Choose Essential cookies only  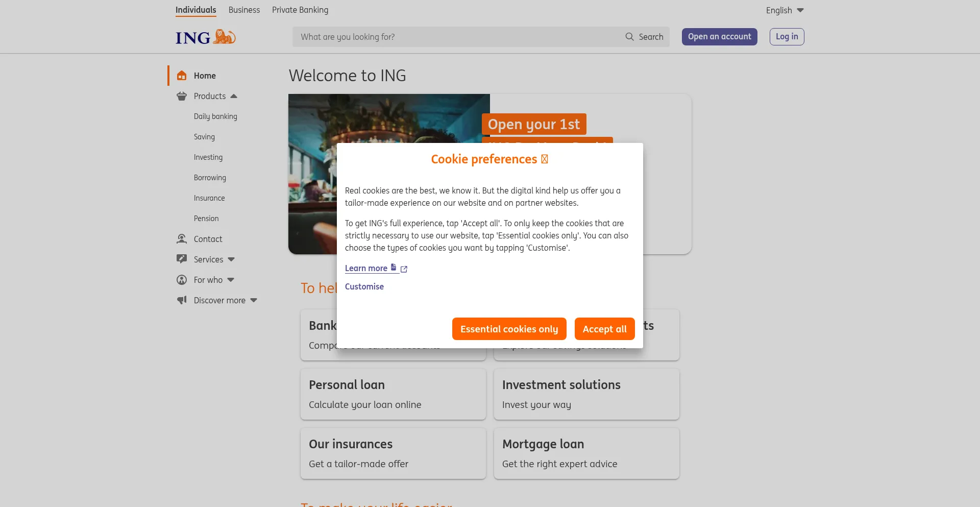click(x=509, y=329)
